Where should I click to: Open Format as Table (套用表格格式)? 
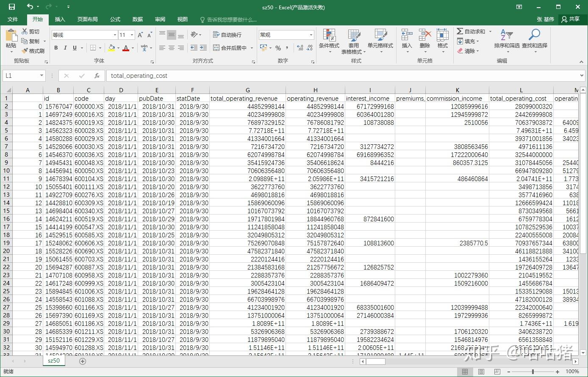tap(354, 41)
